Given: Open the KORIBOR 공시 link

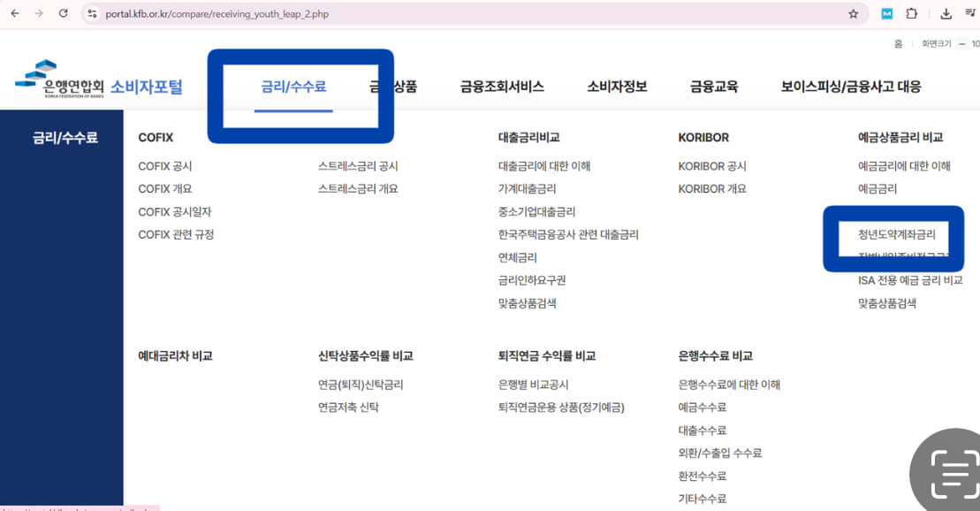Looking at the screenshot, I should pos(713,165).
